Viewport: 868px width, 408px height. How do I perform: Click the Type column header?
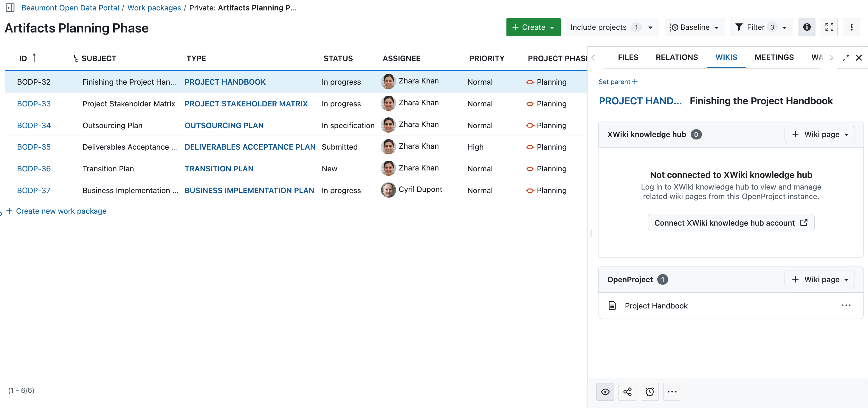click(x=196, y=58)
